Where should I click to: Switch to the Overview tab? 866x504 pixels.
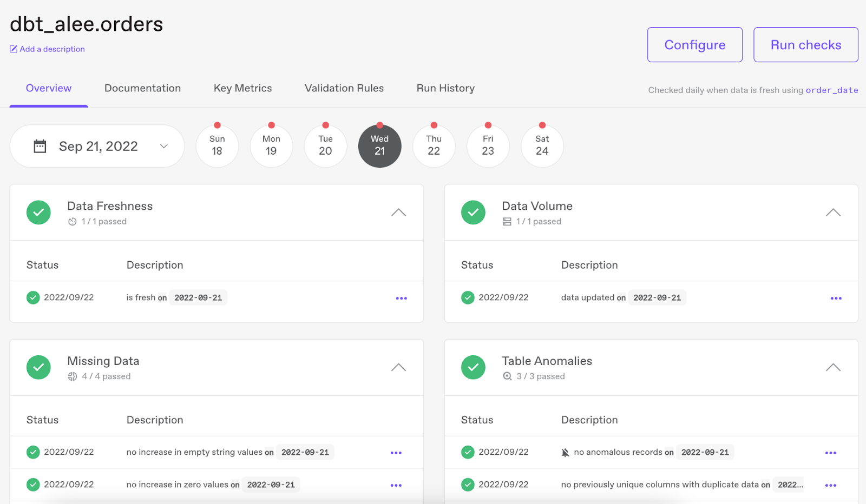point(49,88)
